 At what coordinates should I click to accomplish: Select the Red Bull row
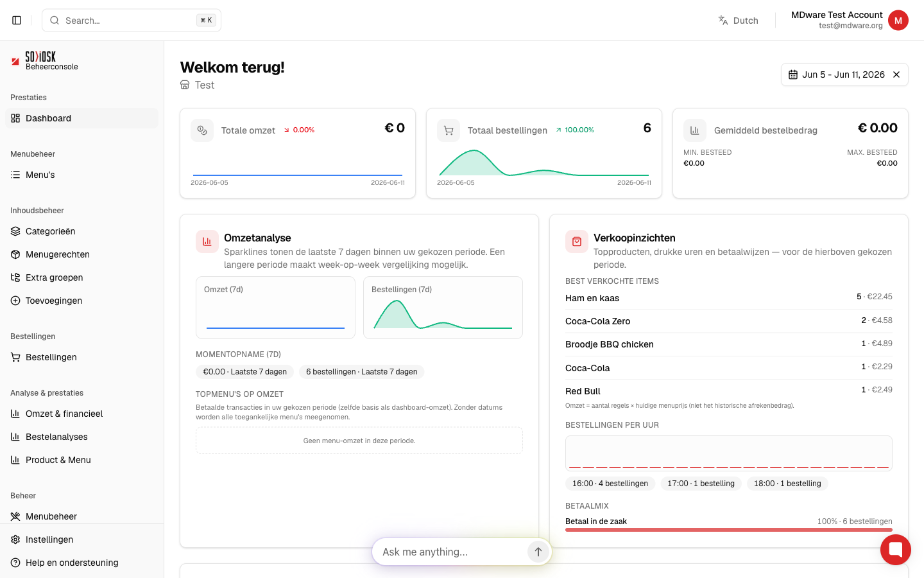click(729, 391)
